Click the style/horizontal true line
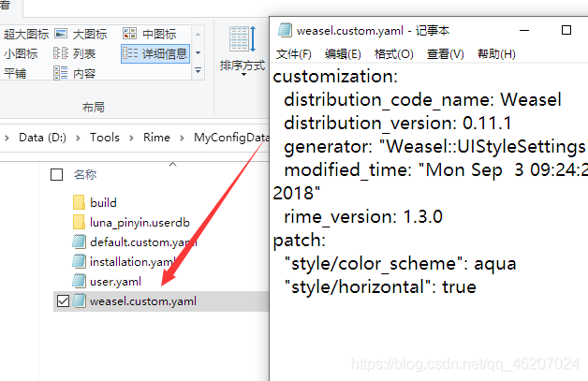This screenshot has width=588, height=381. tap(380, 286)
